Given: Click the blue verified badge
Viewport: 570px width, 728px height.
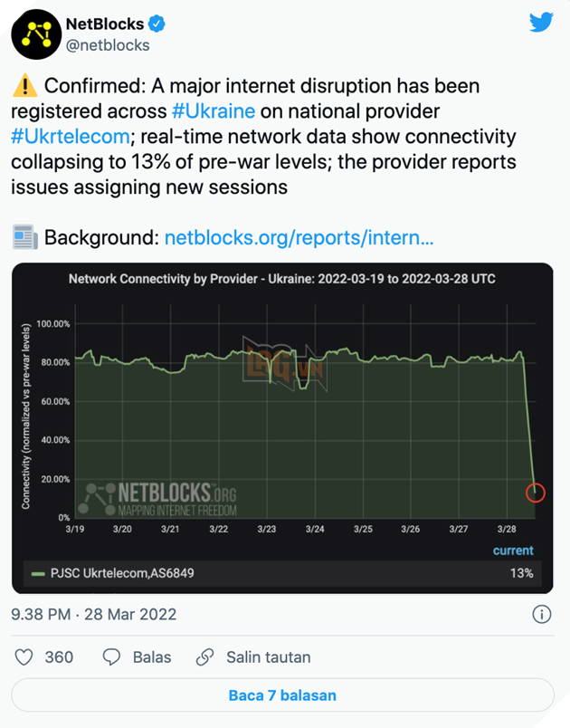Looking at the screenshot, I should click(157, 24).
